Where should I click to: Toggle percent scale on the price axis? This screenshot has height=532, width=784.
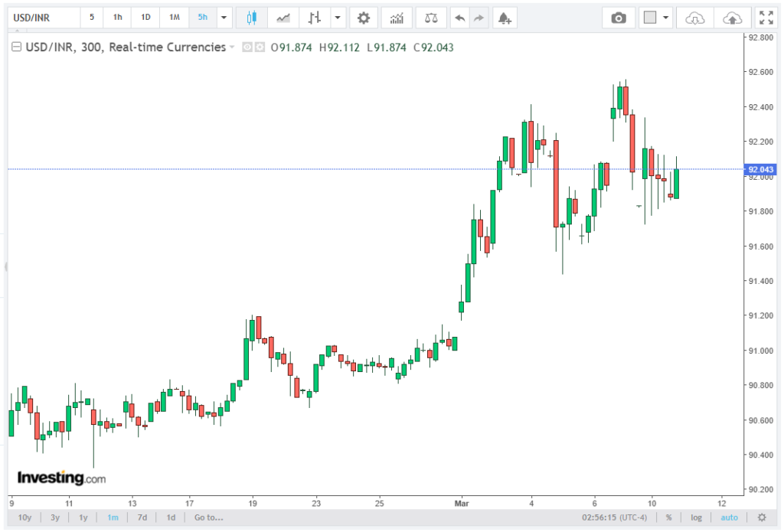[x=668, y=517]
